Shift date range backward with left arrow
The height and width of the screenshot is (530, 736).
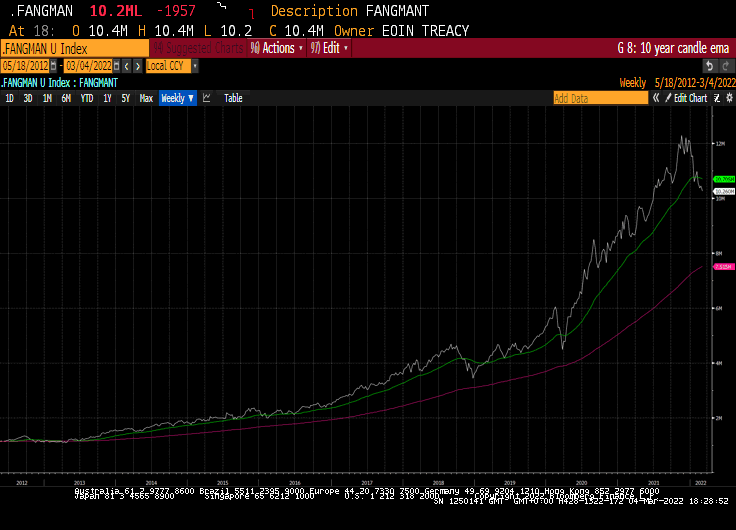coord(126,66)
